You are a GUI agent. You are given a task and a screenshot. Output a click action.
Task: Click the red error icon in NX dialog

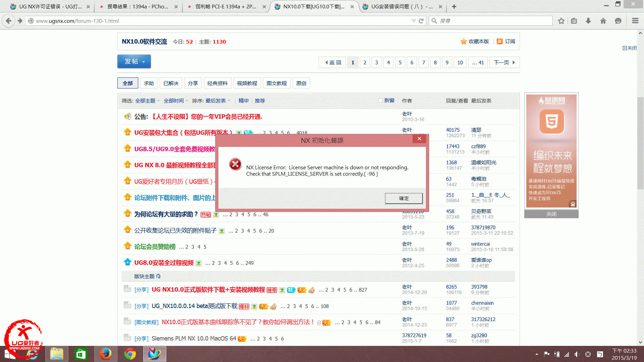[x=235, y=164]
